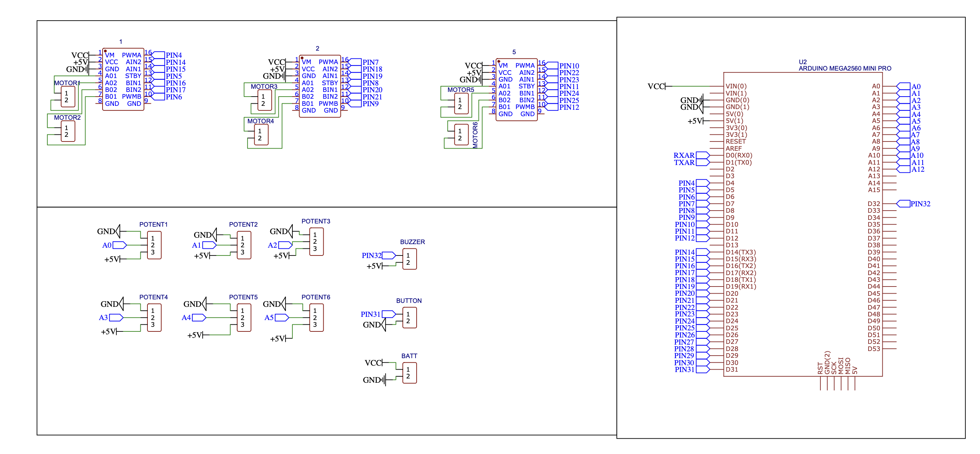Select the PIN31 flag next to BUTTON
This screenshot has height=454, width=980.
point(389,314)
